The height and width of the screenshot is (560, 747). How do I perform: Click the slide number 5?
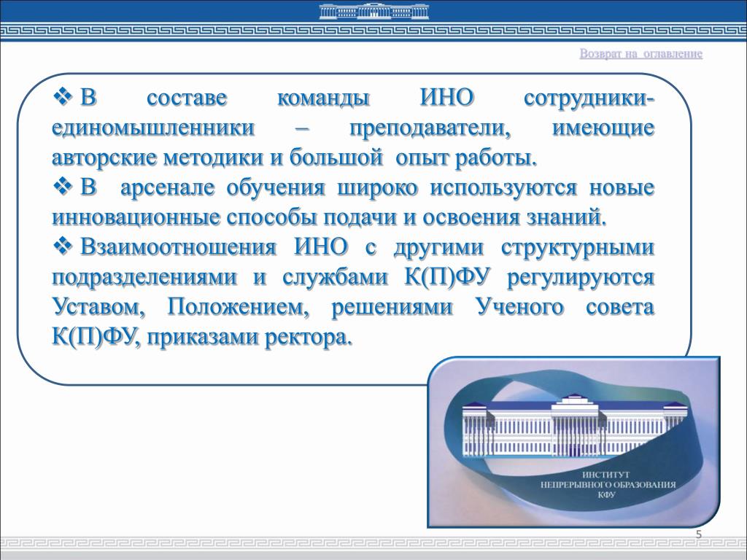(699, 534)
